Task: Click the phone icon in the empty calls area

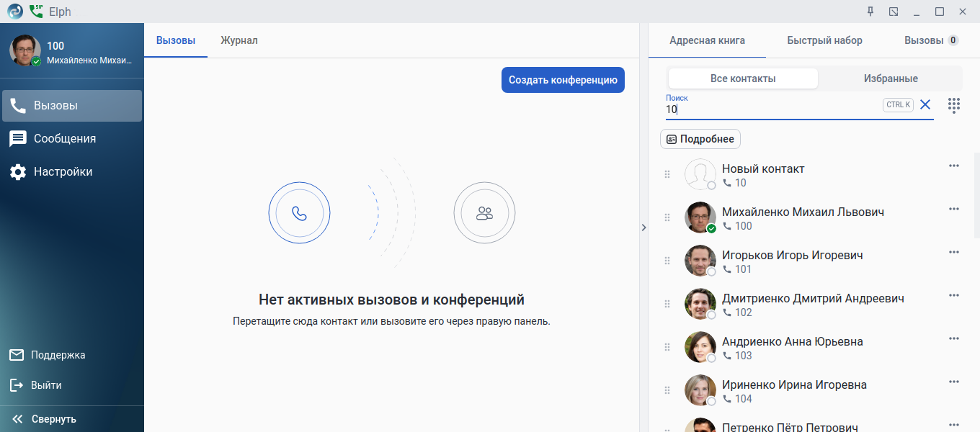Action: [299, 213]
